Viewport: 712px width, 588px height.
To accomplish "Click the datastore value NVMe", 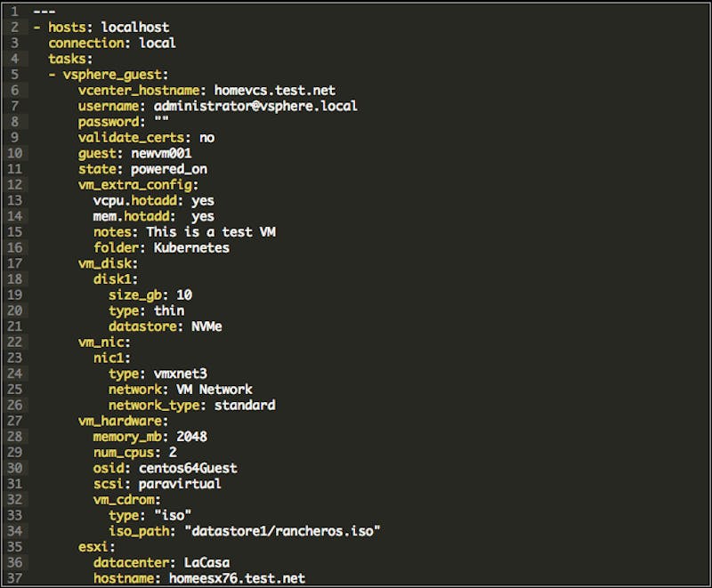I will [206, 326].
